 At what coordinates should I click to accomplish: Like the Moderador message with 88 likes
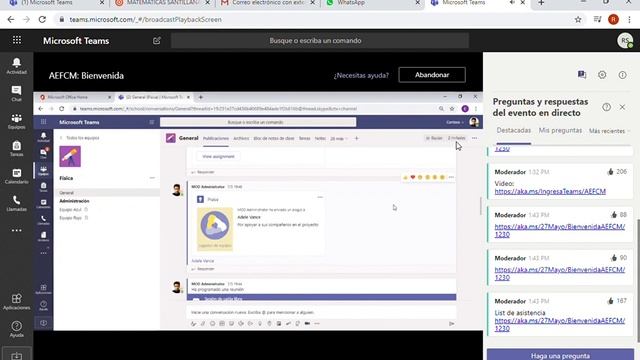coord(613,215)
